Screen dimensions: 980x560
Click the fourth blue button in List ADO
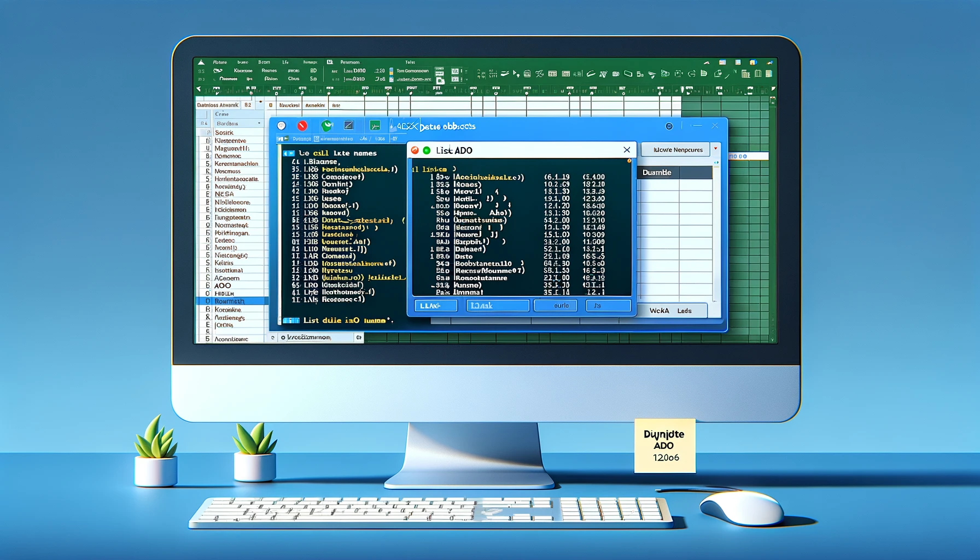point(608,306)
